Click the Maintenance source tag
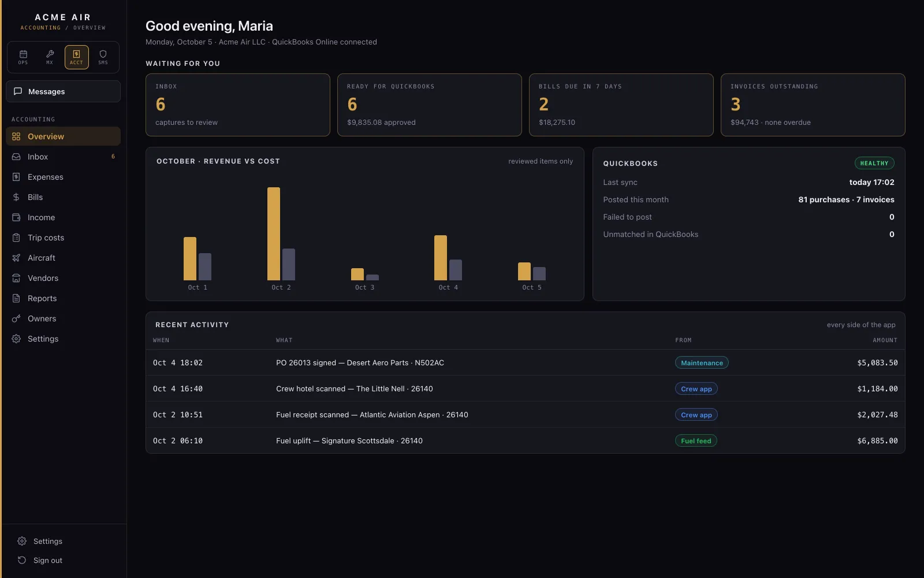The height and width of the screenshot is (578, 924). 702,362
